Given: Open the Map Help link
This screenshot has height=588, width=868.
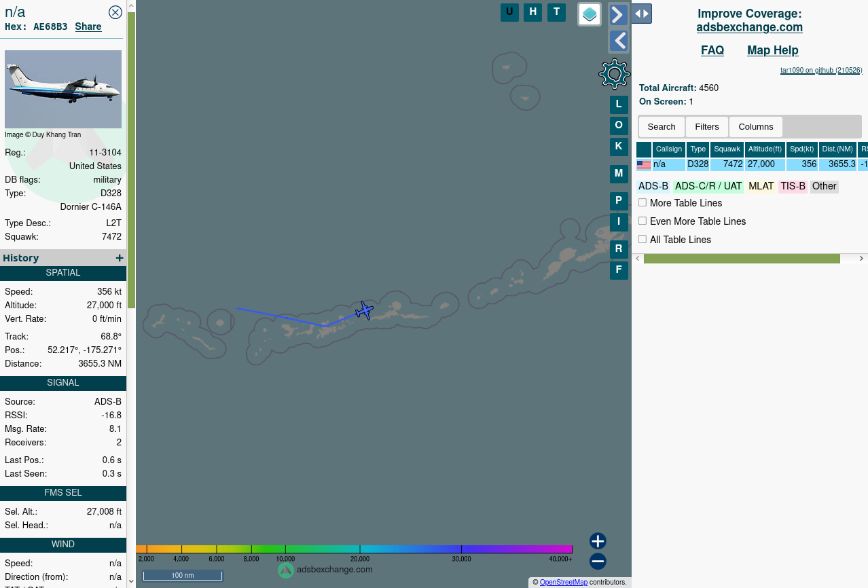Looking at the screenshot, I should tap(773, 50).
